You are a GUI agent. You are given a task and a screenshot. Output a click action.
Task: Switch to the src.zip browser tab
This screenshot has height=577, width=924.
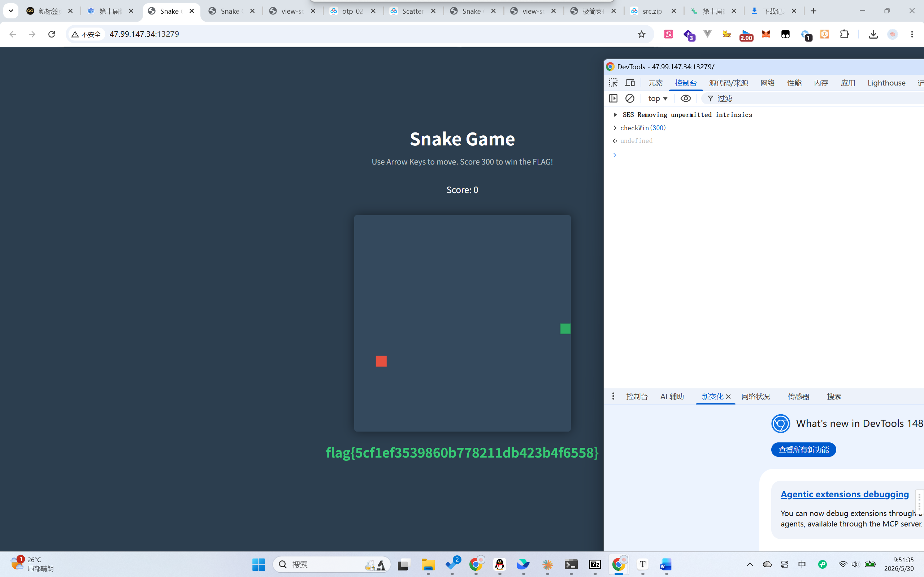(x=653, y=11)
